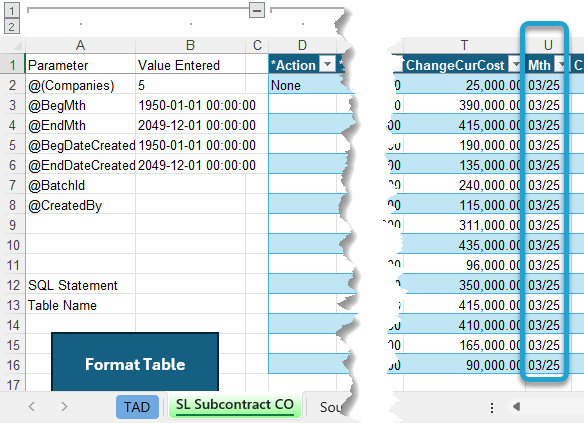Select row 16 header
The width and height of the screenshot is (584, 423).
click(12, 365)
